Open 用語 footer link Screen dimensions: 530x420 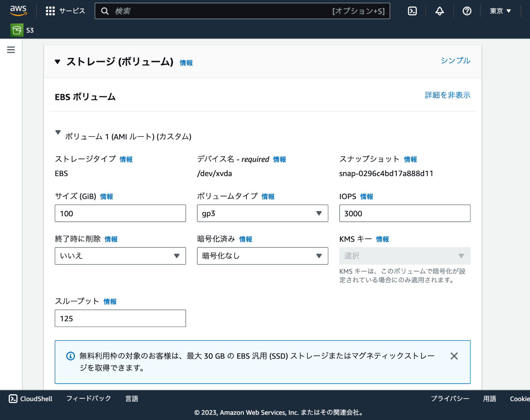click(x=489, y=398)
